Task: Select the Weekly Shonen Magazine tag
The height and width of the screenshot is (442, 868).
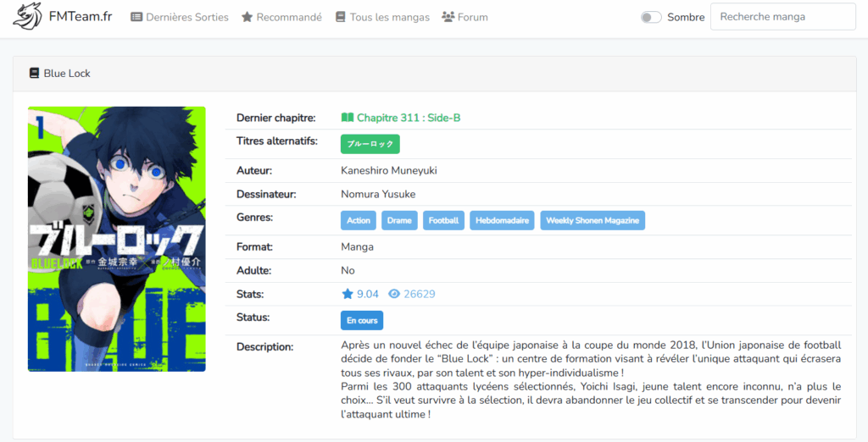Action: pos(593,220)
